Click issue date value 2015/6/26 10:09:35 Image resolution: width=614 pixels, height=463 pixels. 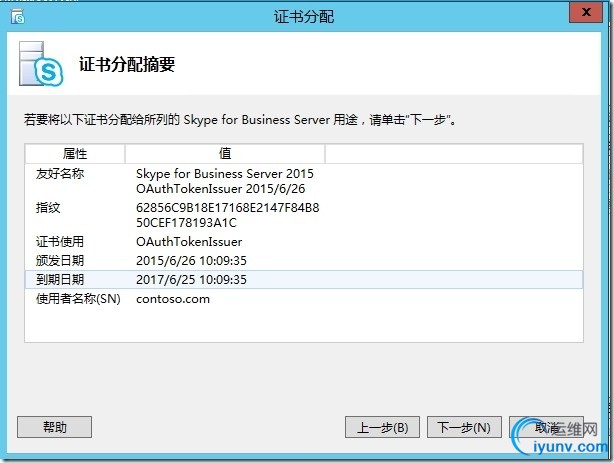pyautogui.click(x=191, y=260)
